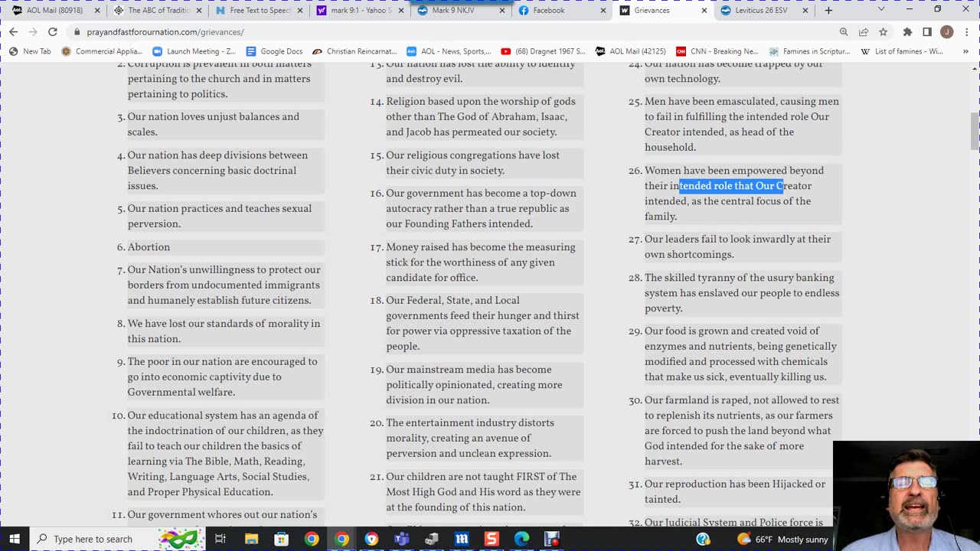Close the AOL Mail (80918) tab
The height and width of the screenshot is (551, 980).
tap(97, 11)
